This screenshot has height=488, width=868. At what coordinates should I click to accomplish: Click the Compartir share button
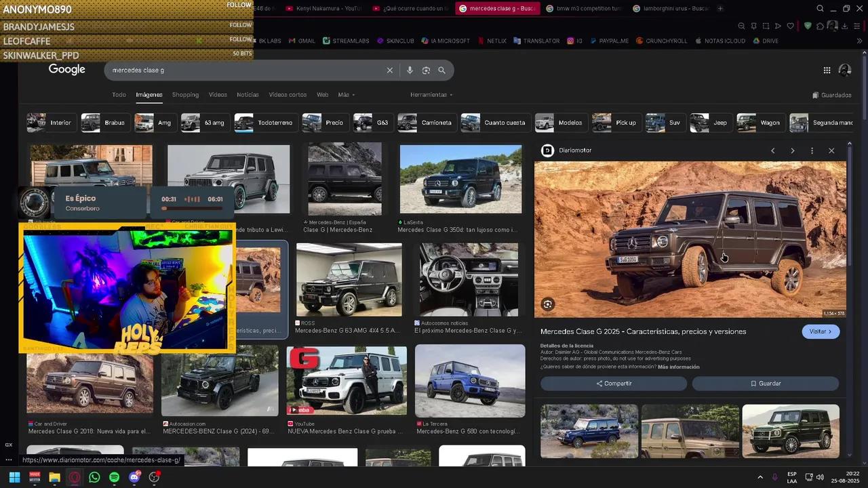coord(614,384)
